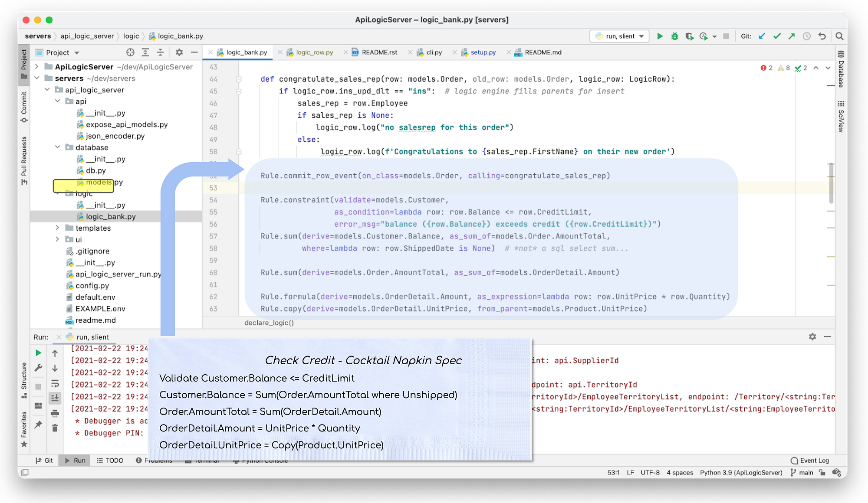Commit changes via the green Git checkmark
868x503 pixels.
tap(777, 36)
